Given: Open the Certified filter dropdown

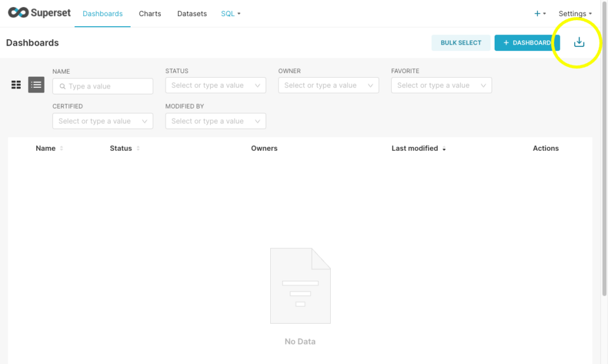Looking at the screenshot, I should pyautogui.click(x=144, y=121).
